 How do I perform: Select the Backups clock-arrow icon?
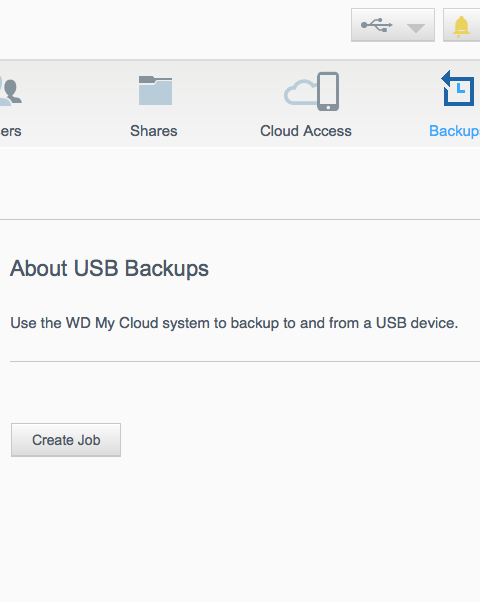click(457, 88)
